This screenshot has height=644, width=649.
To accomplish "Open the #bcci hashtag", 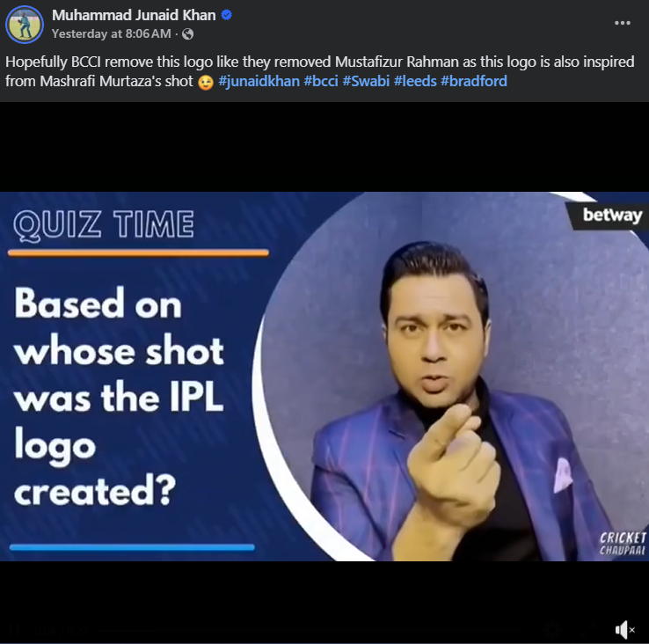I will (321, 81).
